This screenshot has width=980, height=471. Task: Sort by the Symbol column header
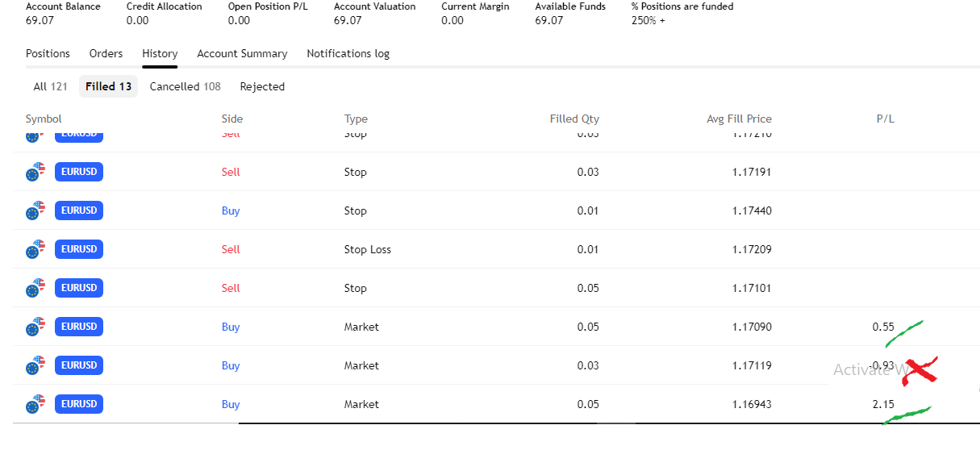44,119
